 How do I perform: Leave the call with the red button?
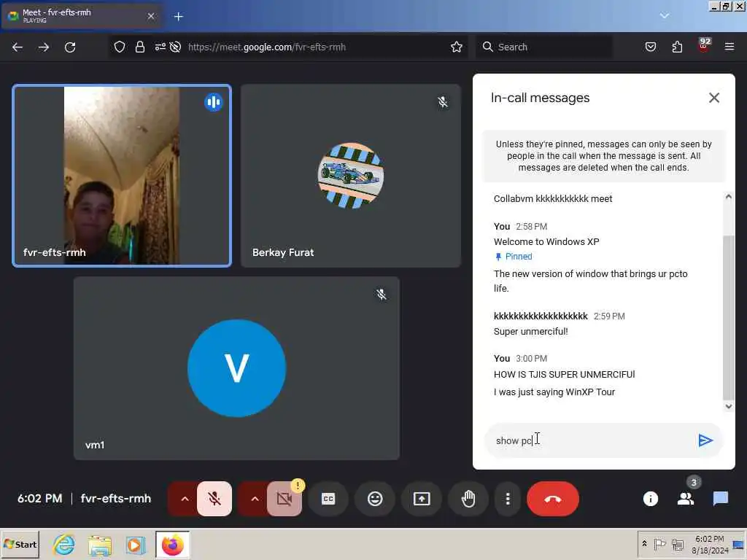point(553,499)
